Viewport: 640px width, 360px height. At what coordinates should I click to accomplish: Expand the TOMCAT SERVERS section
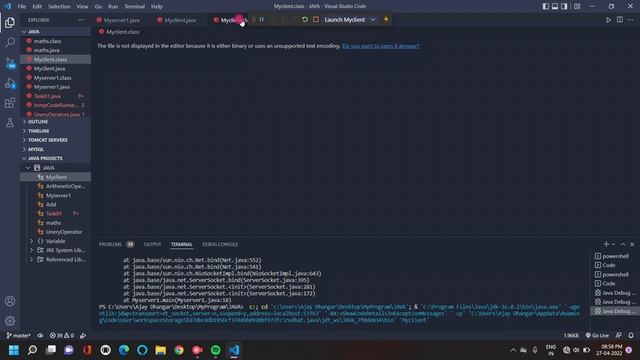tap(56, 140)
